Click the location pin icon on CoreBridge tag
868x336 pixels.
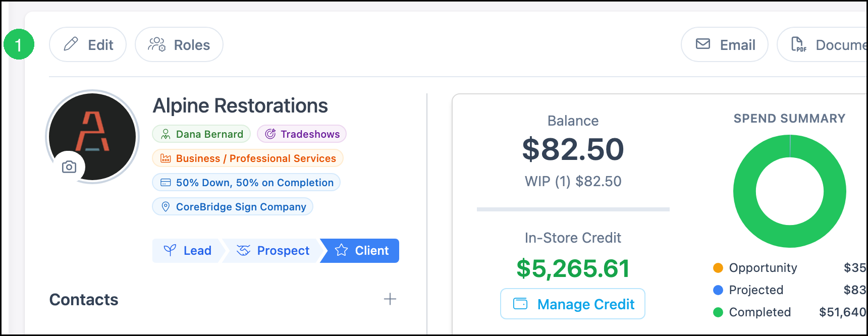pos(166,206)
